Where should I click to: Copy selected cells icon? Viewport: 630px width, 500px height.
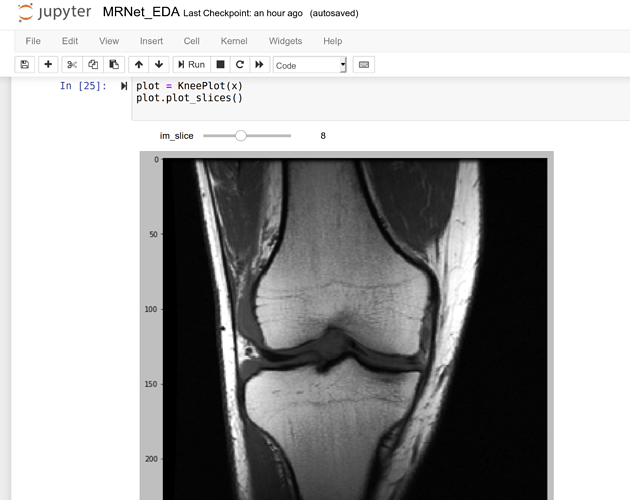click(x=93, y=64)
